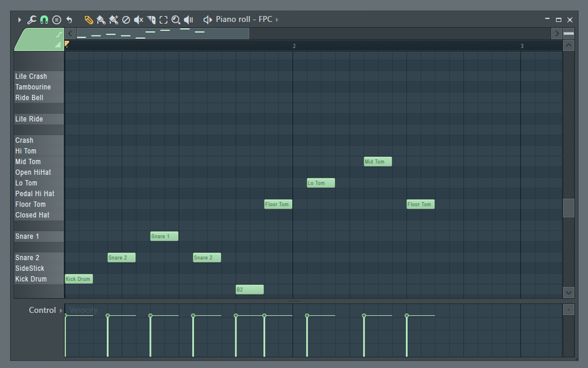The height and width of the screenshot is (368, 588).
Task: Select the Paint brush tool
Action: [101, 19]
